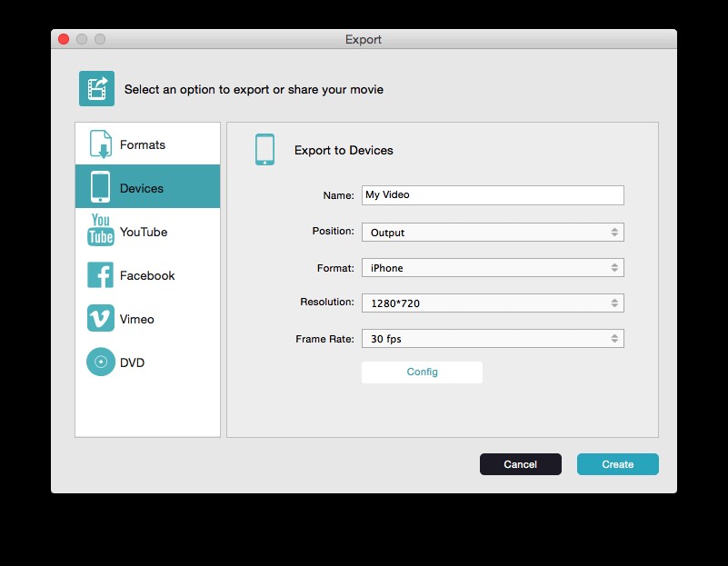This screenshot has width=728, height=566.
Task: Click the export film icon in header
Action: coord(96,89)
